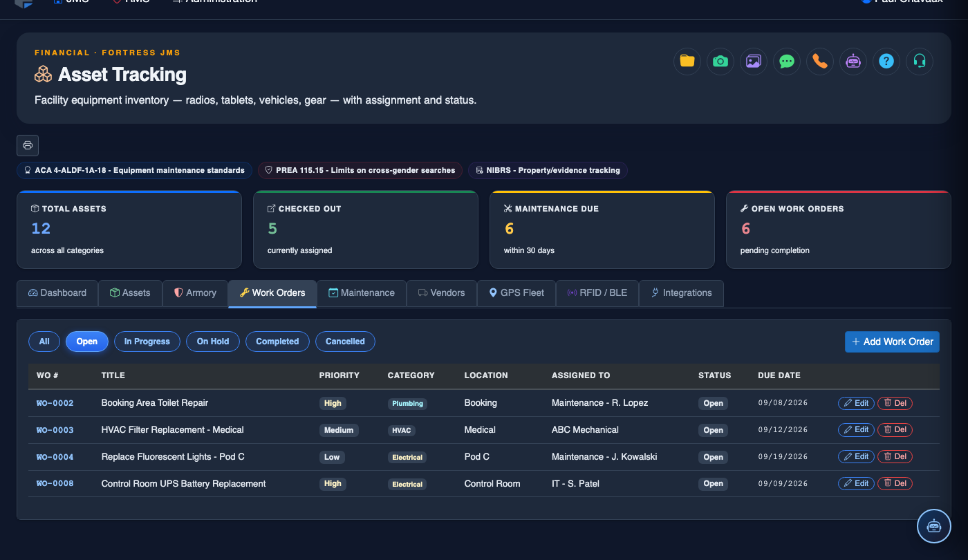Edit the Control Room UPS Battery work order
The width and height of the screenshot is (968, 560).
point(856,484)
